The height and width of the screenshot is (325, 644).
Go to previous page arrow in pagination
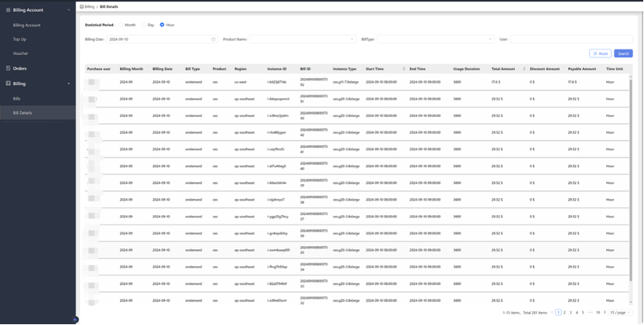point(552,313)
